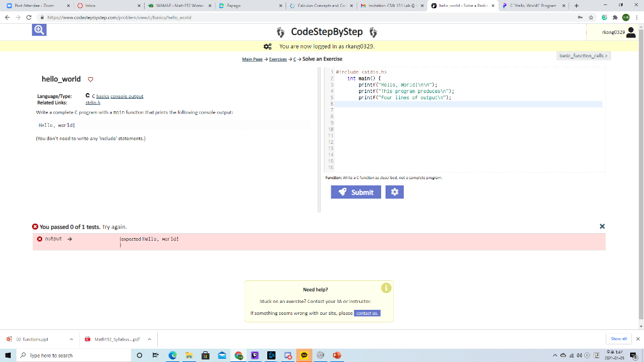644x362 pixels.
Task: Click the zoom magnifier icon on the page
Action: click(x=39, y=30)
